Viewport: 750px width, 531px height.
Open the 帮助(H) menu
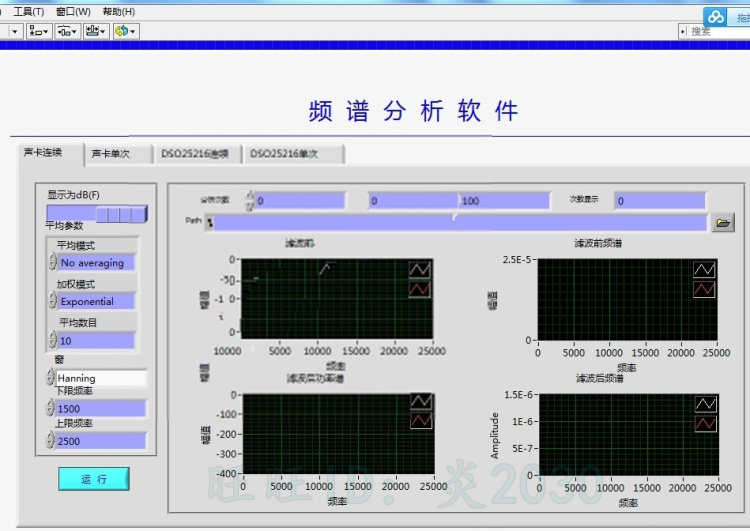click(119, 11)
